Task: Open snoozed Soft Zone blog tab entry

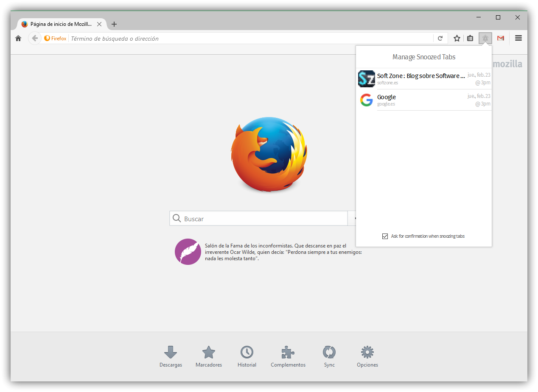Action: pos(424,79)
